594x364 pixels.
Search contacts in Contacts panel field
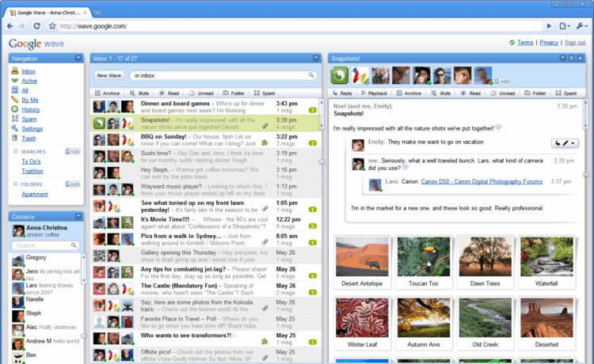click(x=45, y=245)
